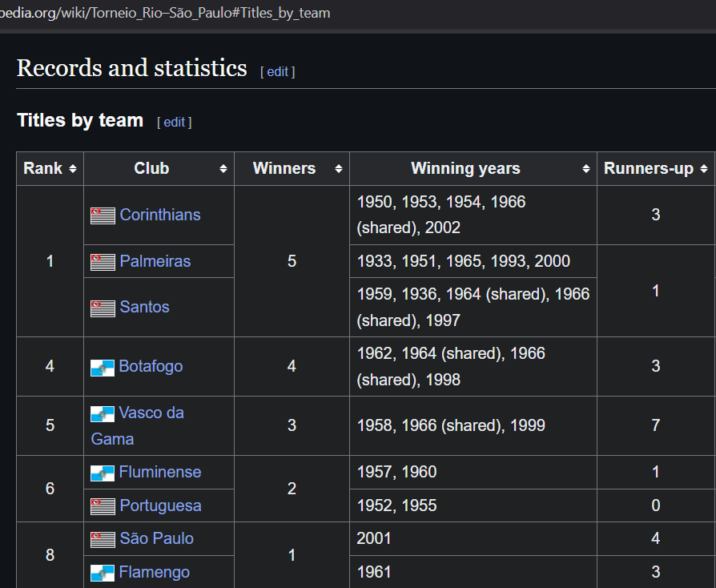The image size is (716, 588).
Task: Click São Paulo runners-up value 4
Action: coord(656,539)
